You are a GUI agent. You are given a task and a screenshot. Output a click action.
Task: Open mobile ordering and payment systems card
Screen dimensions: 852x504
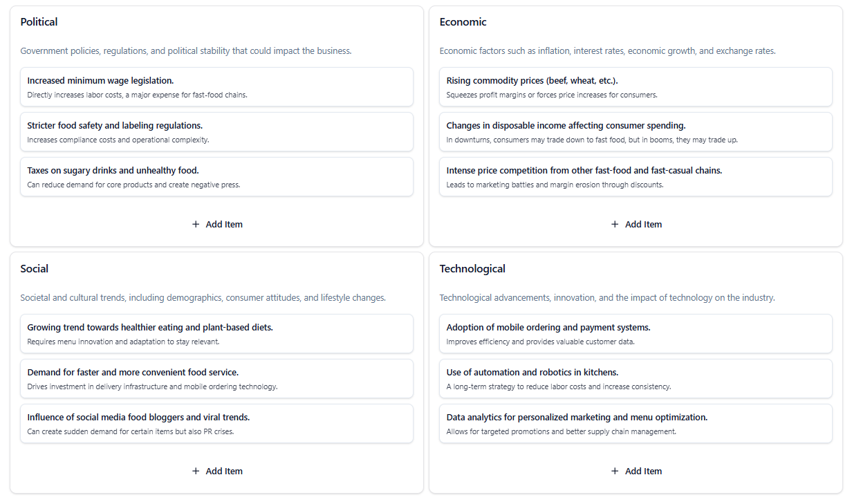pyautogui.click(x=636, y=334)
